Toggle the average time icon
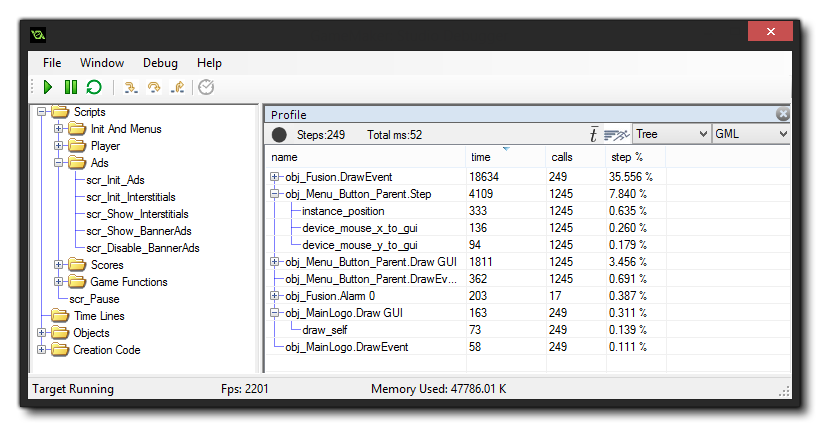 coord(593,135)
